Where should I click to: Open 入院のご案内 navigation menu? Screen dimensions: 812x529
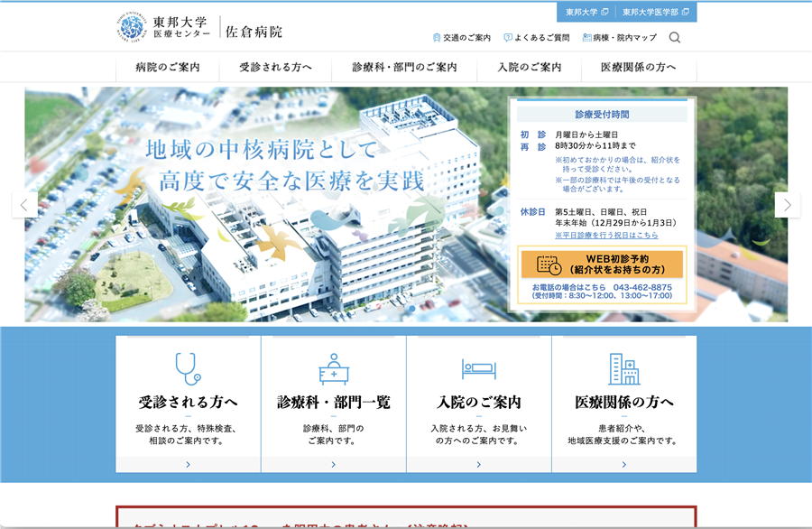pos(530,68)
